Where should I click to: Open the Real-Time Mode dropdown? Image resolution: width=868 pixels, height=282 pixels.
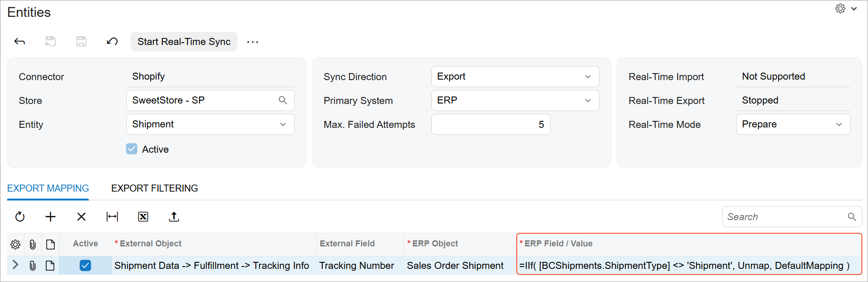pos(793,124)
